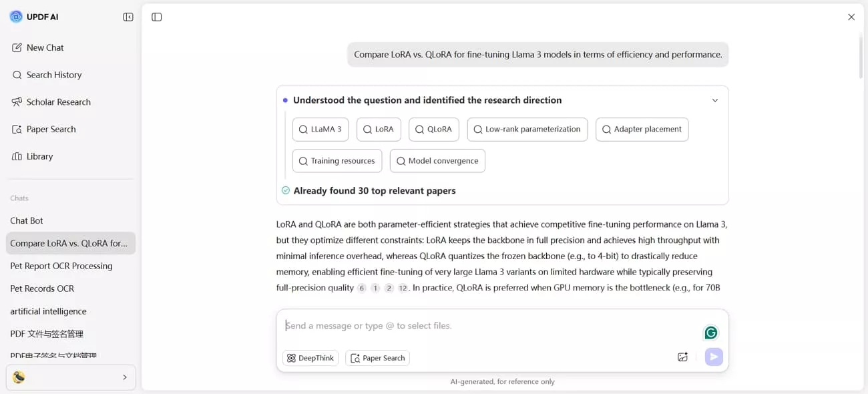Click the Grammarly icon in the message box
This screenshot has height=394, width=868.
pyautogui.click(x=710, y=332)
